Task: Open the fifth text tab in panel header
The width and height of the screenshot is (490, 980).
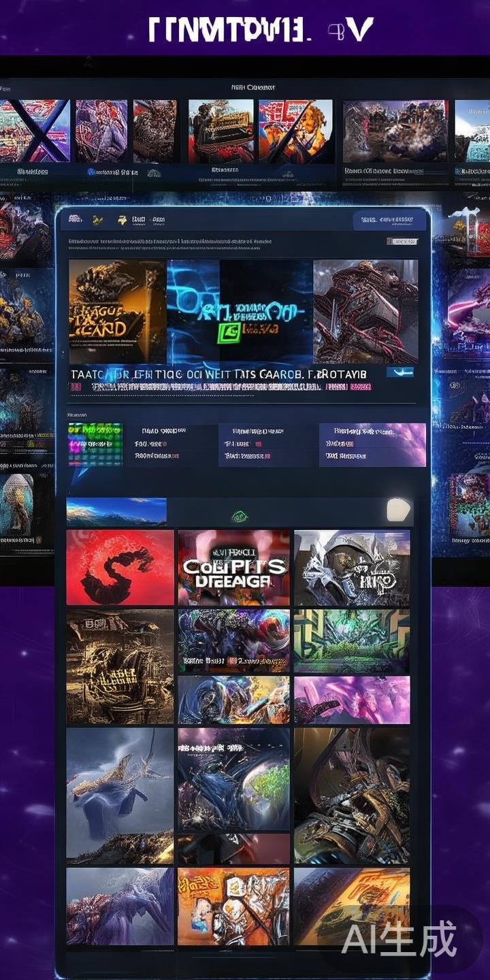Action: pyautogui.click(x=159, y=220)
